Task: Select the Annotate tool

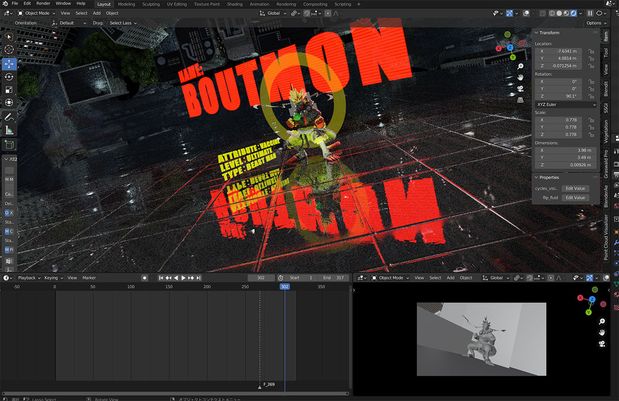Action: coord(9,117)
